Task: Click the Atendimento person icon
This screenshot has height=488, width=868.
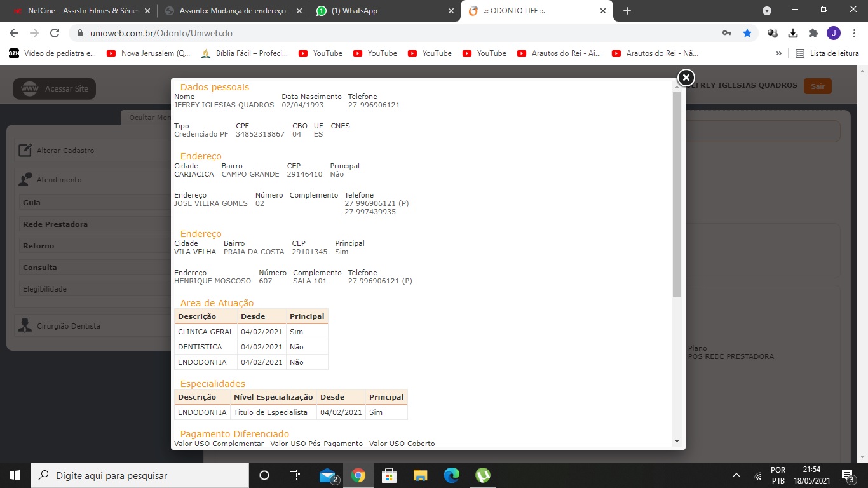Action: pyautogui.click(x=25, y=180)
